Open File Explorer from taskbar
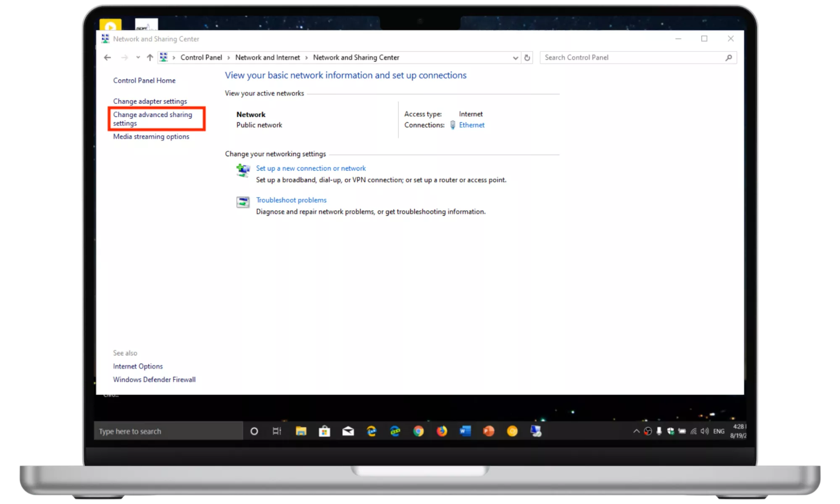This screenshot has width=840, height=504. click(301, 431)
